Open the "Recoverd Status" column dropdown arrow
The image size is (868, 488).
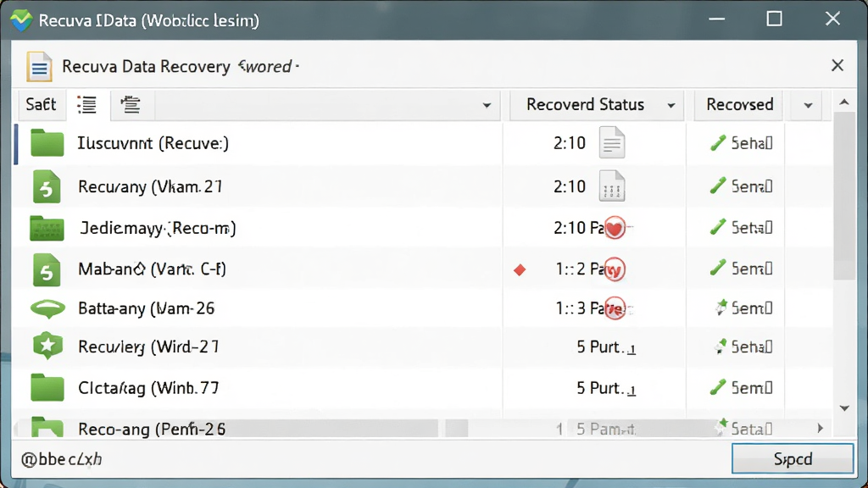(671, 105)
